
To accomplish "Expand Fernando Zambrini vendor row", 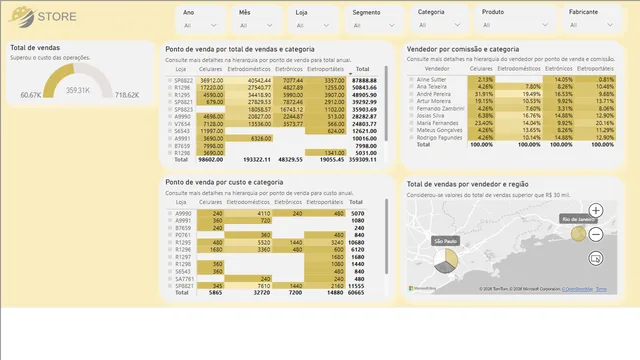I will (x=411, y=109).
